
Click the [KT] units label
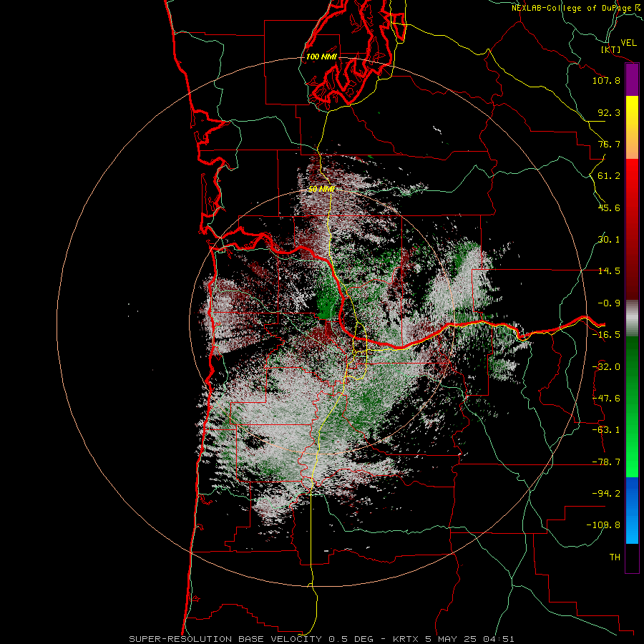611,49
